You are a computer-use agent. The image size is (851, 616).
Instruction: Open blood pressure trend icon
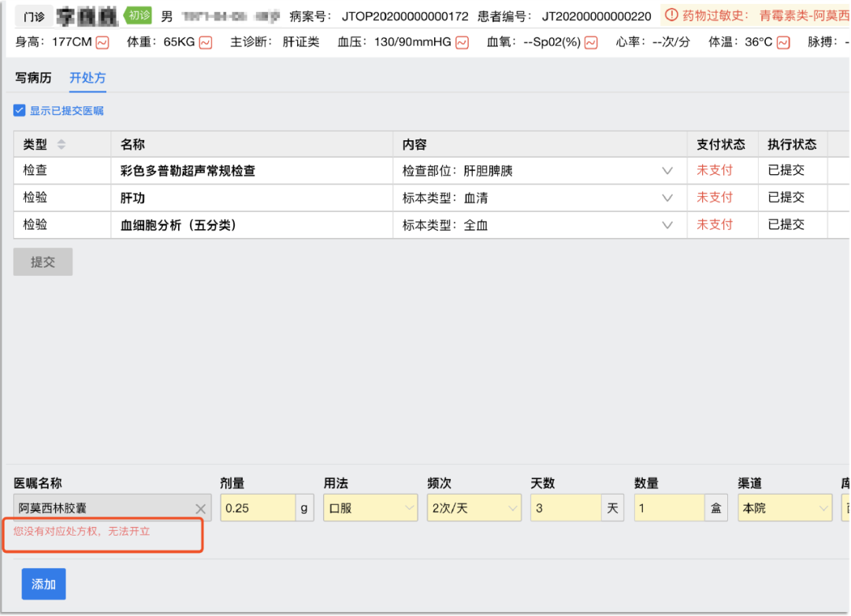point(462,43)
